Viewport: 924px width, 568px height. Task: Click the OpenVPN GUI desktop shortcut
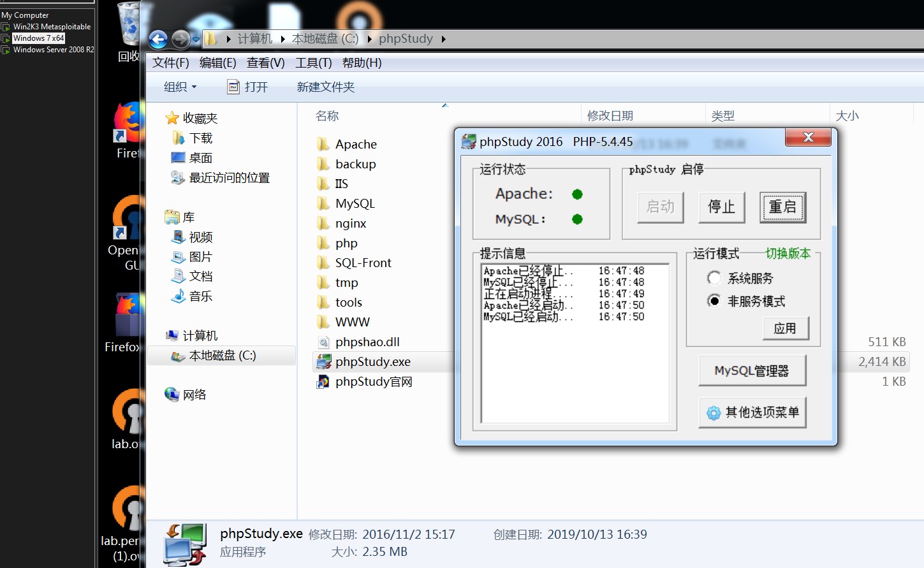(x=124, y=233)
